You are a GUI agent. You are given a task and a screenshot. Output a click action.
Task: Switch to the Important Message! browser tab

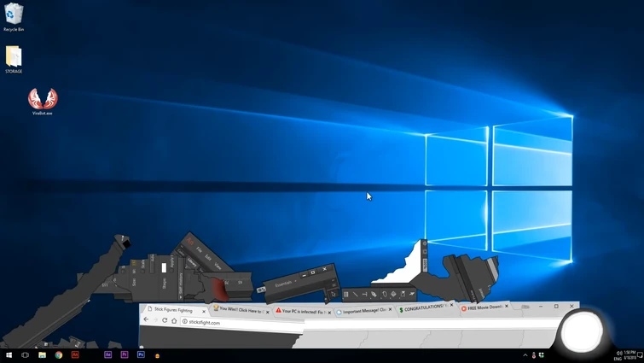362,311
